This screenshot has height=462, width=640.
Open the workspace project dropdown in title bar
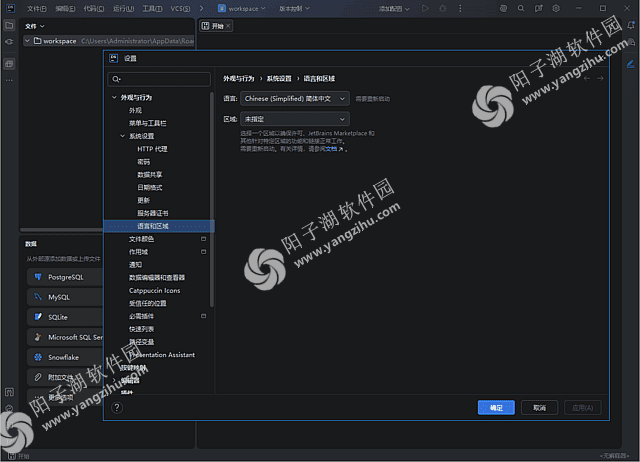(242, 8)
